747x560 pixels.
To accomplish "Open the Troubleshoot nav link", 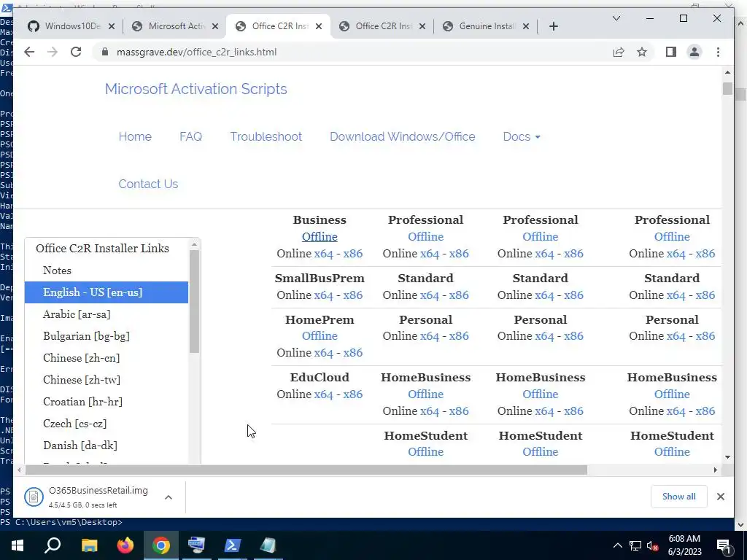I will pos(266,136).
